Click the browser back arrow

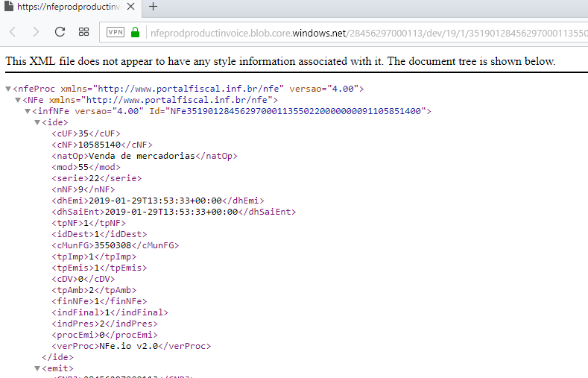[x=13, y=32]
